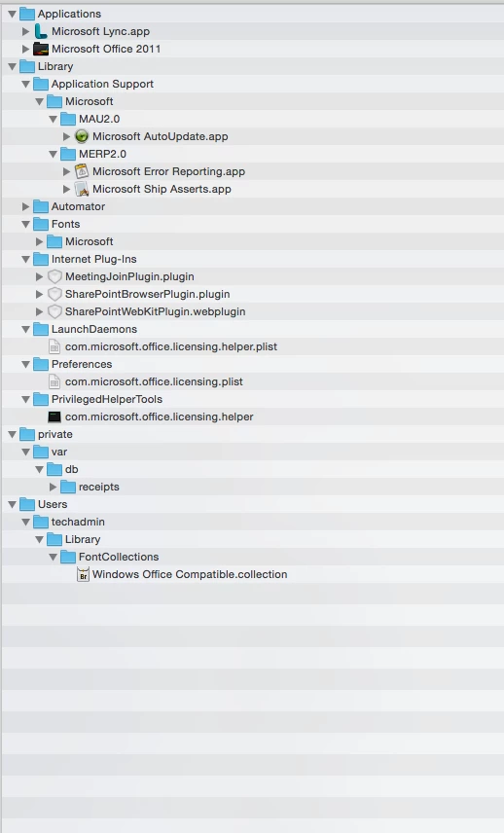The image size is (504, 833).
Task: Select the Microsoft Error Reporting.app icon
Action: [82, 171]
